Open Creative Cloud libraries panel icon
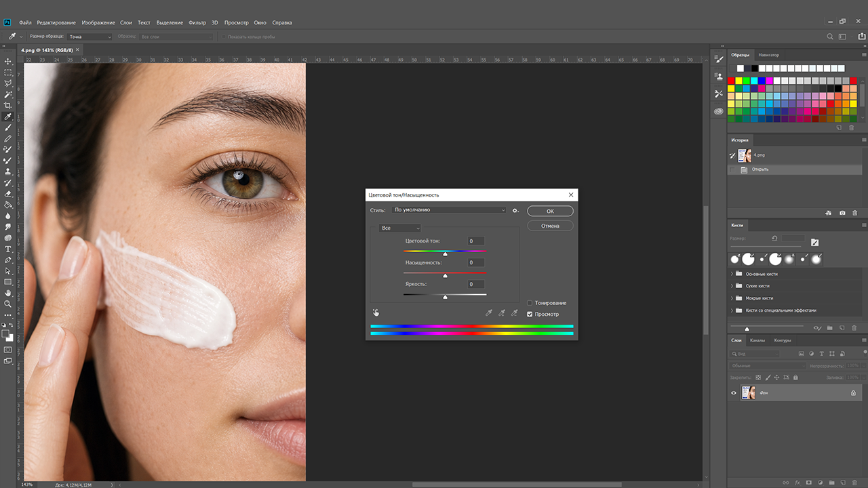The width and height of the screenshot is (868, 488). (719, 111)
